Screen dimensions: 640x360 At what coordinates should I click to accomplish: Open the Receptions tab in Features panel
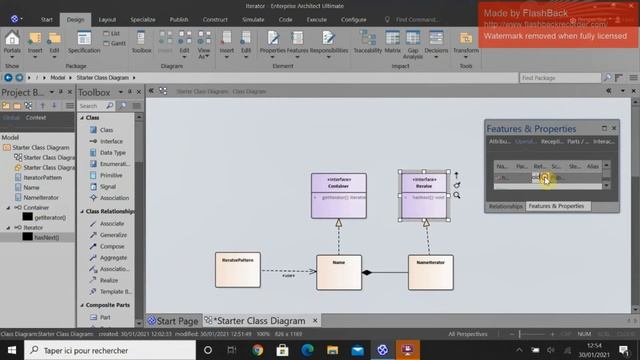point(552,142)
